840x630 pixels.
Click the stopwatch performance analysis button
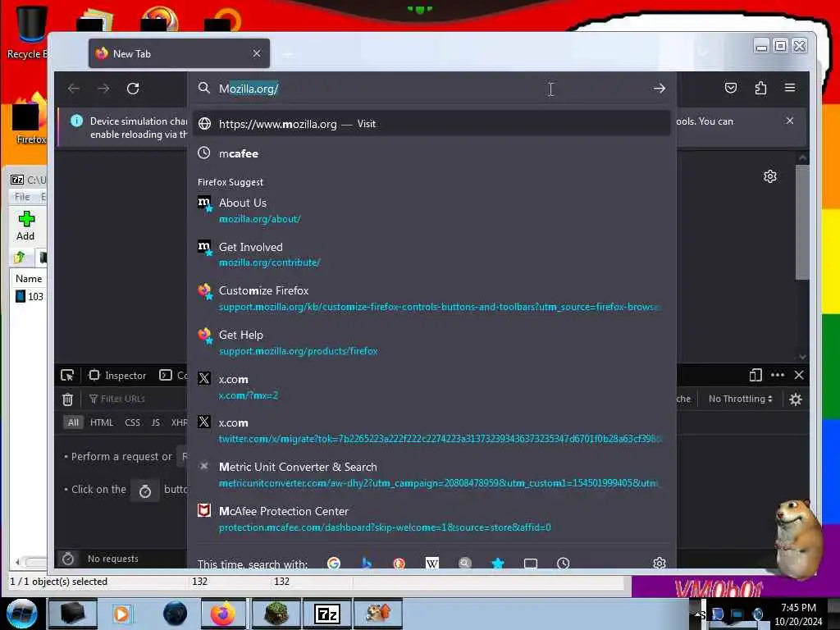coord(144,491)
